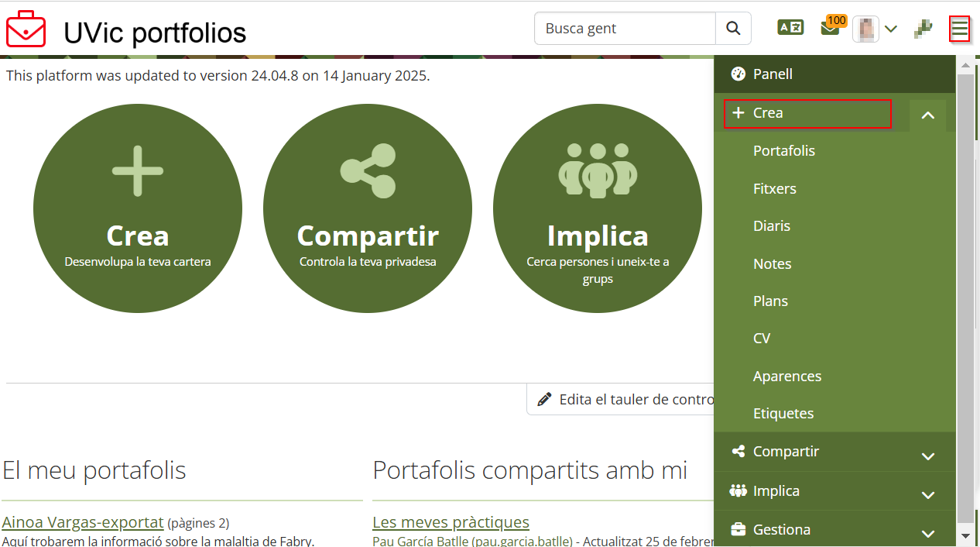Toggle the hamburger main menu

pyautogui.click(x=959, y=29)
